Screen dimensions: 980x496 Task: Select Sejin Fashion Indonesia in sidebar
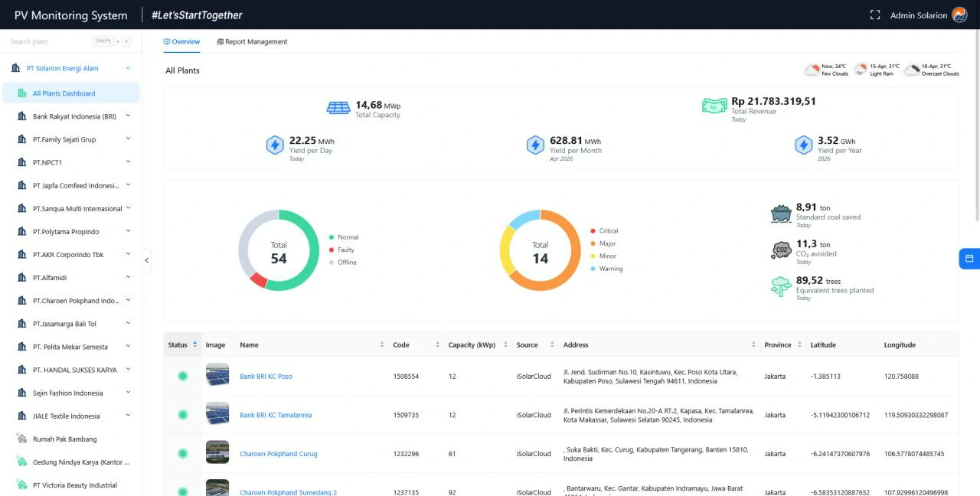click(67, 393)
